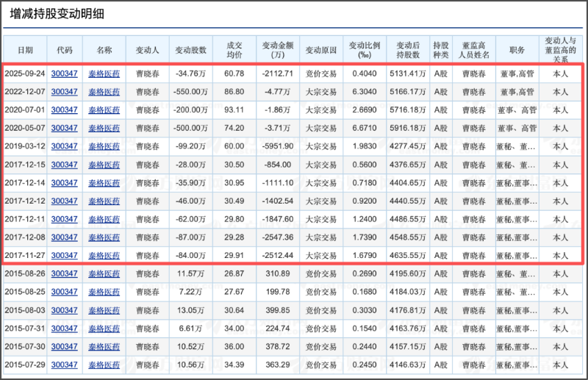Open stock code 300347 in the 2017-12-15 row
The width and height of the screenshot is (588, 380).
[65, 165]
